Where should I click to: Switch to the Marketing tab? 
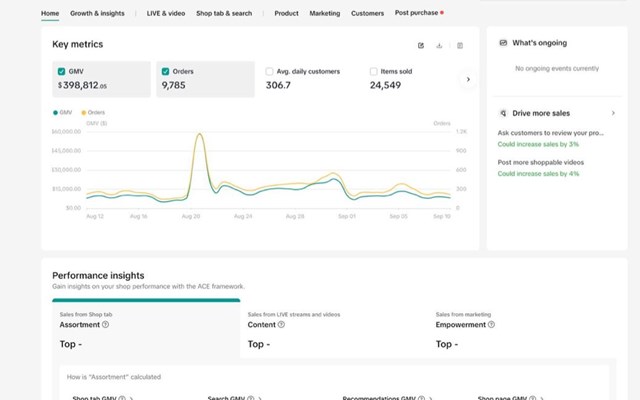tap(324, 13)
